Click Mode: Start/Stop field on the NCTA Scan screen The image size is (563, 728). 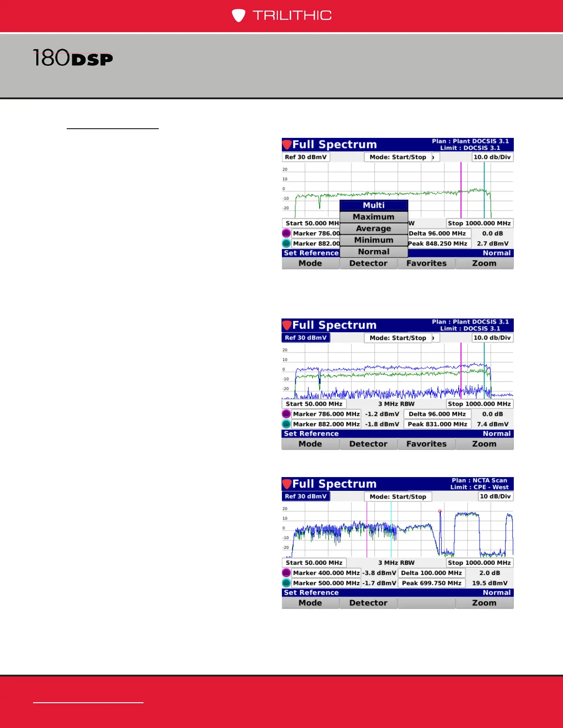398,497
